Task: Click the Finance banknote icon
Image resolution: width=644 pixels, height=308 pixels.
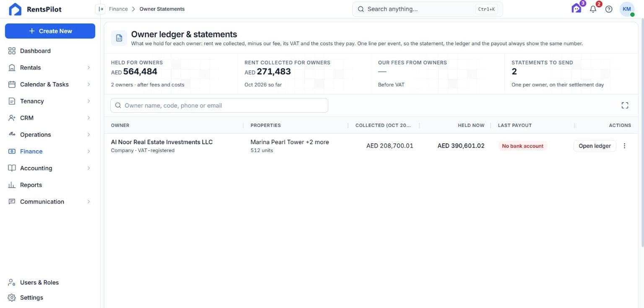Action: tap(12, 151)
